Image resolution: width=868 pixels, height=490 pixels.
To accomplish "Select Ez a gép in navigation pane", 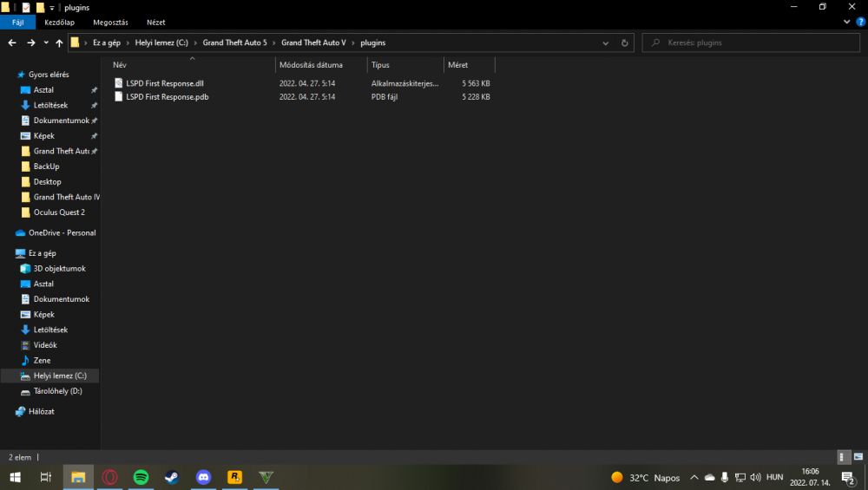I will [x=42, y=253].
